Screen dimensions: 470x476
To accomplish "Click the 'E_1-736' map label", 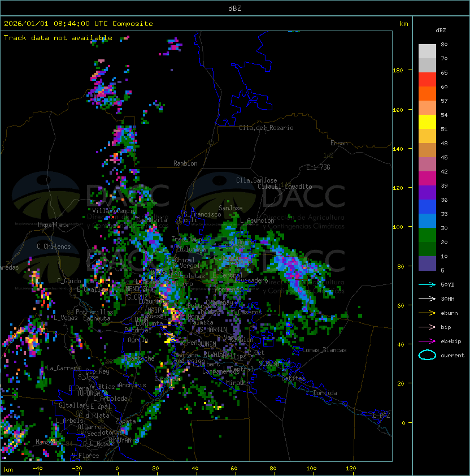I will [318, 167].
